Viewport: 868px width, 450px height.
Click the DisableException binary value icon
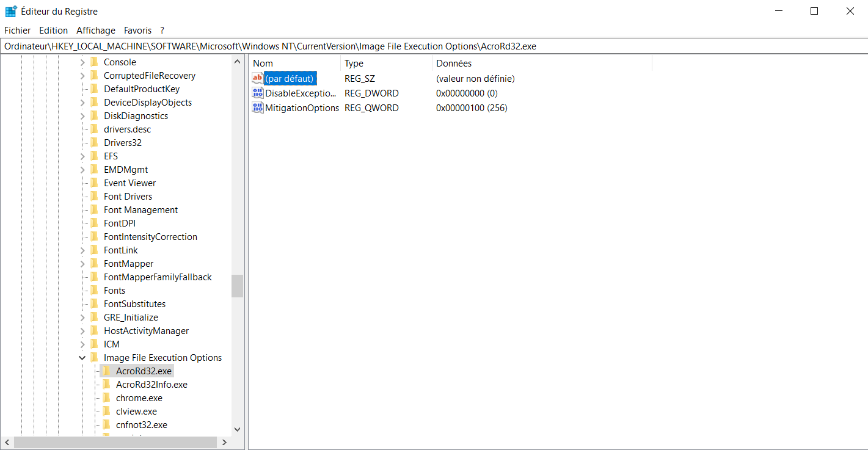258,93
